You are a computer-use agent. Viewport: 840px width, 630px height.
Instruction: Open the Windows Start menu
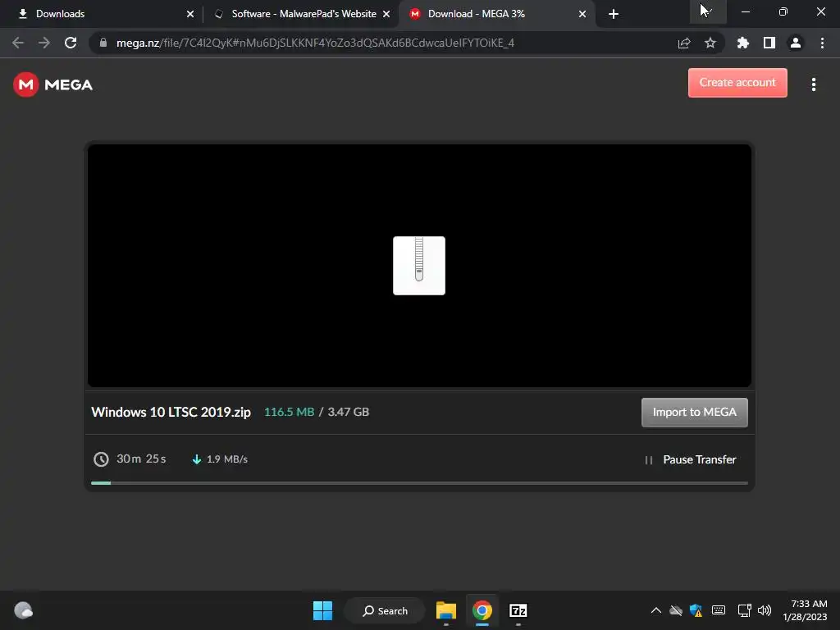(322, 610)
